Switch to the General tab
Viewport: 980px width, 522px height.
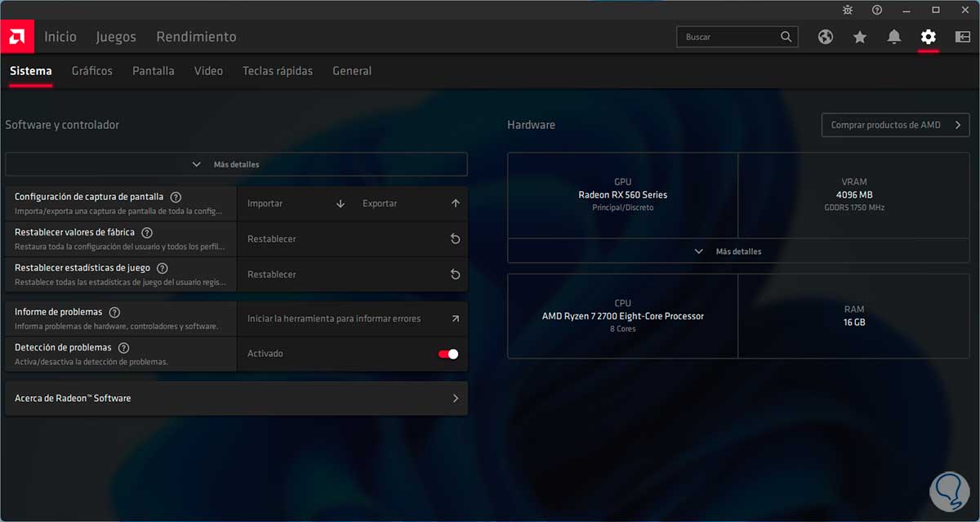point(352,71)
